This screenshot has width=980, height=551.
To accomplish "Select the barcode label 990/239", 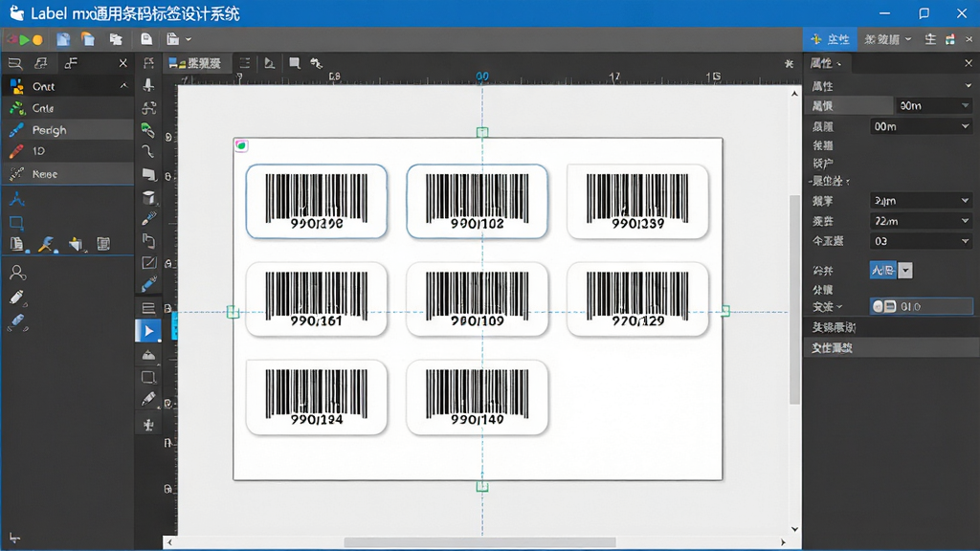I will [637, 201].
